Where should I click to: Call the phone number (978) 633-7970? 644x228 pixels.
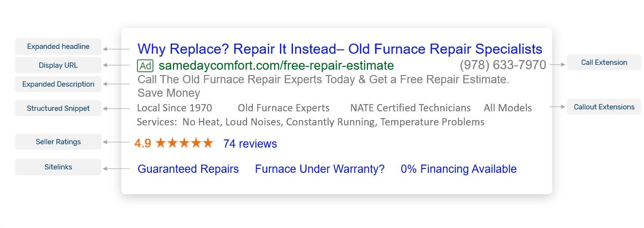click(x=503, y=65)
